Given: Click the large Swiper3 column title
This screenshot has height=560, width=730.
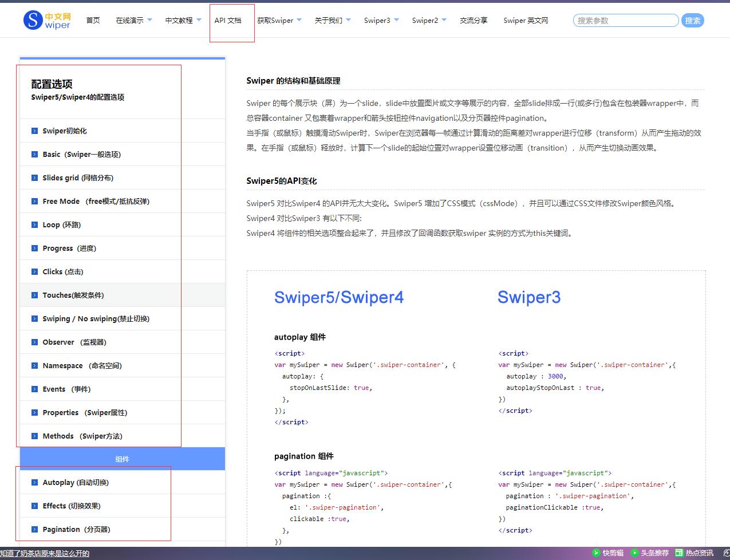Looking at the screenshot, I should (529, 297).
